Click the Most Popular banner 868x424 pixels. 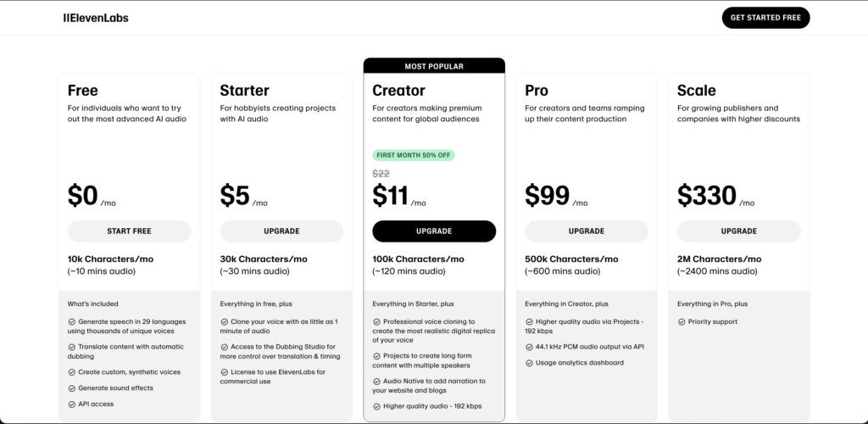434,65
